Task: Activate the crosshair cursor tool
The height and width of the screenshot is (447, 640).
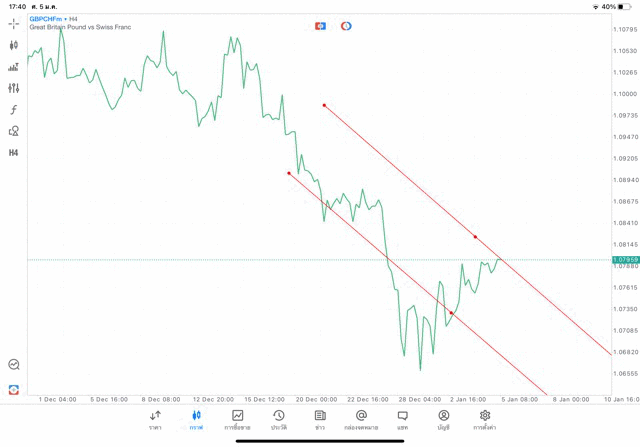Action: pyautogui.click(x=14, y=23)
